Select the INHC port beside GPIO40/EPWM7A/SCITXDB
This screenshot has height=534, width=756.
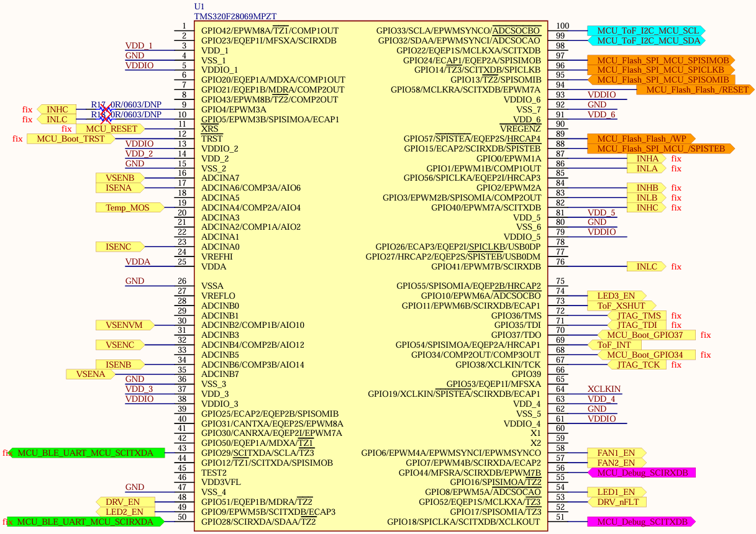(x=646, y=207)
